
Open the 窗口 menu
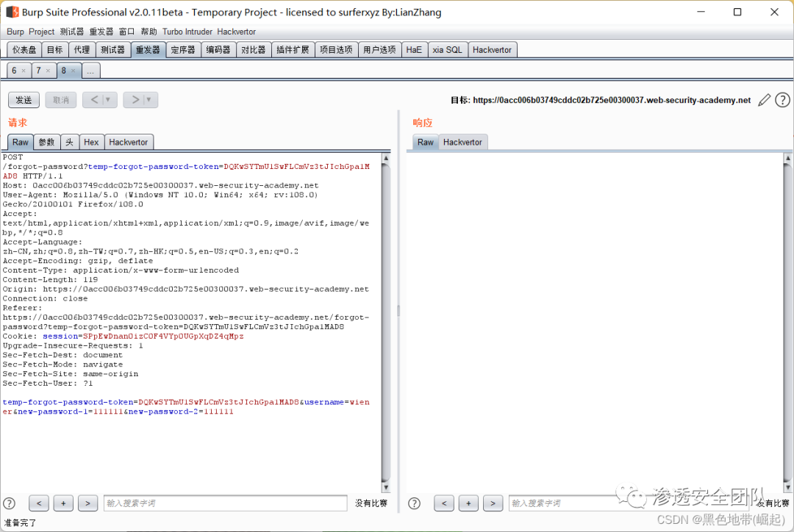click(x=126, y=32)
